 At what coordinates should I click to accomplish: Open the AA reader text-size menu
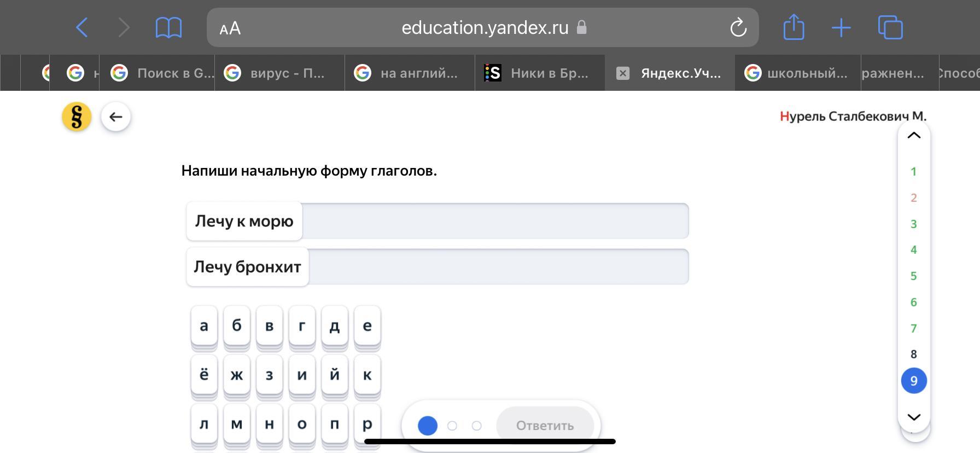[x=230, y=28]
